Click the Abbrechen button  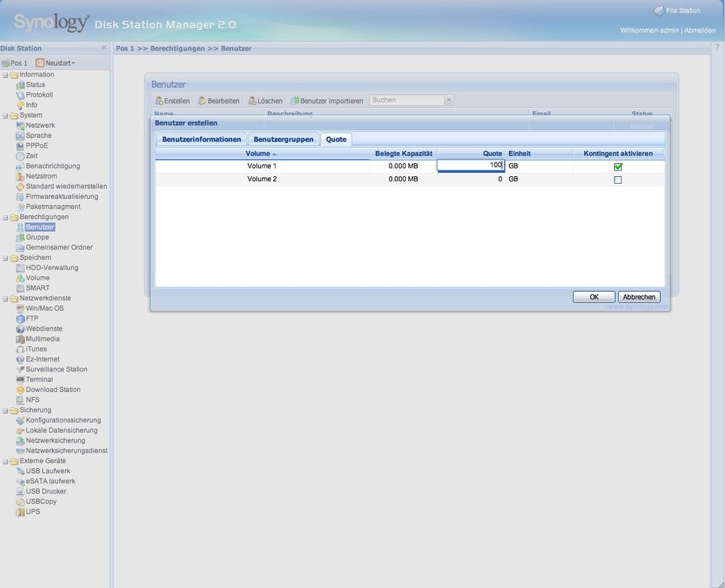coord(638,297)
